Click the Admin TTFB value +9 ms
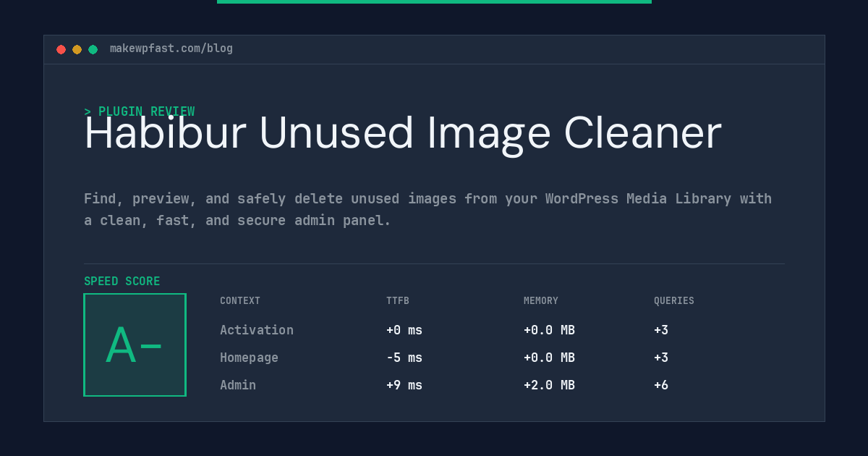This screenshot has height=456, width=868. pyautogui.click(x=404, y=385)
